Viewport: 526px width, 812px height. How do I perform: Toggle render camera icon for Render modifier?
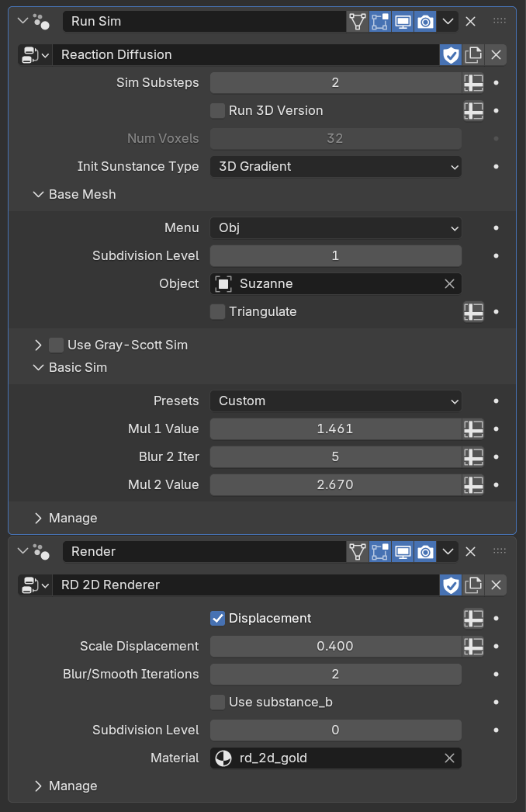(x=426, y=551)
